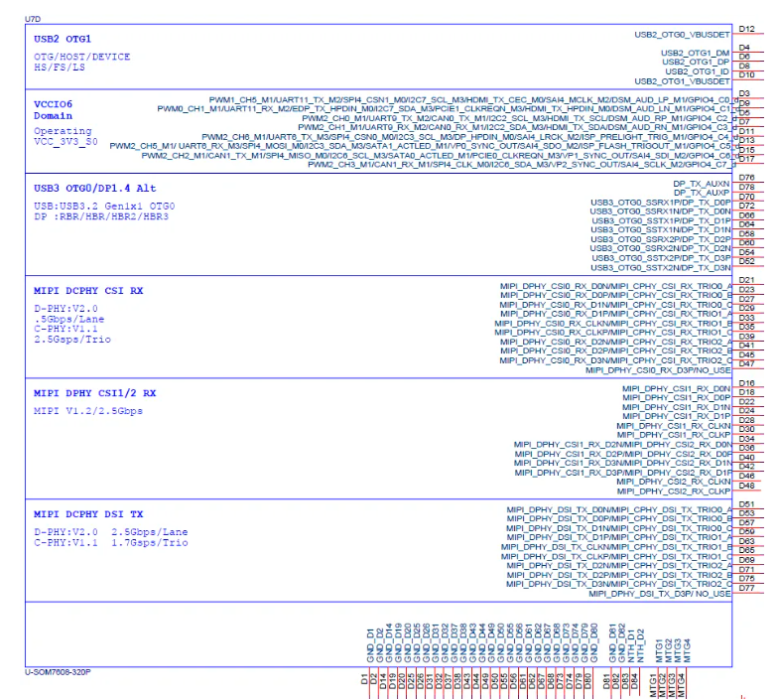Click pin number D21
This screenshot has height=700, width=778.
coord(746,280)
